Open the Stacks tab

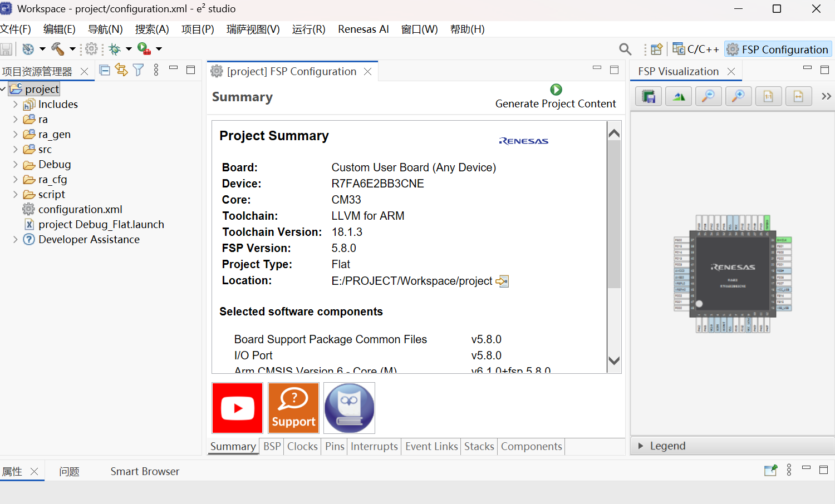(479, 446)
